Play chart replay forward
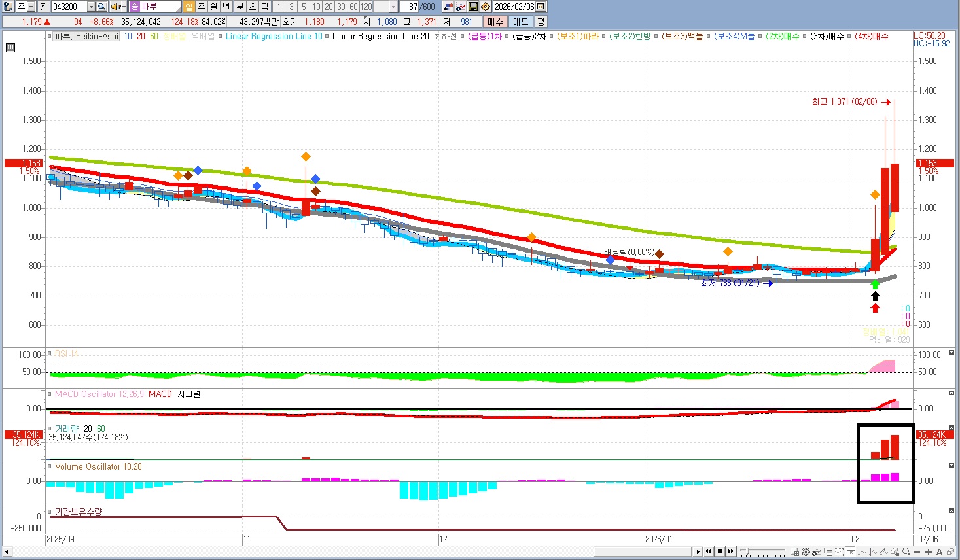Screen dimensions: 960x560 click(698, 551)
